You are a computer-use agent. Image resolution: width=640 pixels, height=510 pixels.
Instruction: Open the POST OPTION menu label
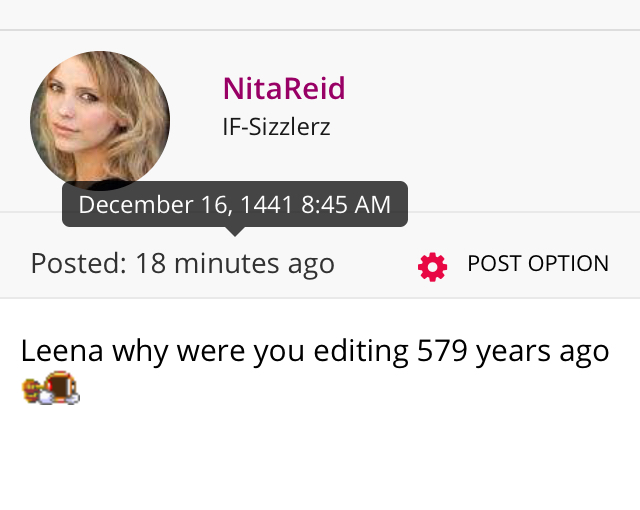tap(538, 263)
